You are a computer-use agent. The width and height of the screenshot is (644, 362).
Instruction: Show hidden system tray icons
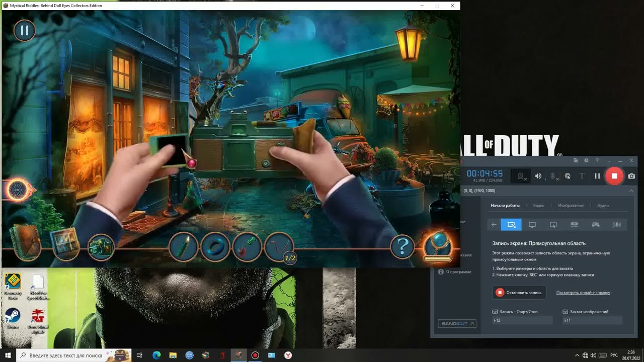point(577,355)
